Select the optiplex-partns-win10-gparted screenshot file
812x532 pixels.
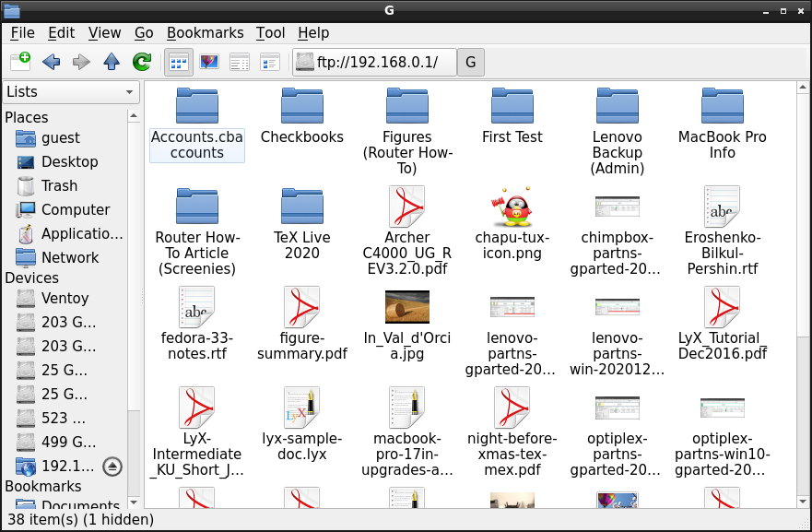pos(723,438)
